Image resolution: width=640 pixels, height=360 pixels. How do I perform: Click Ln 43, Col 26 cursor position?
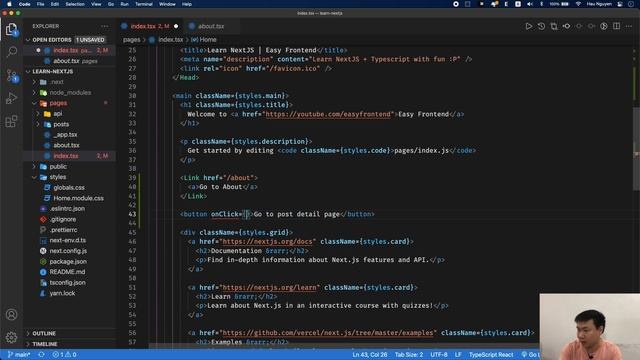(370, 355)
